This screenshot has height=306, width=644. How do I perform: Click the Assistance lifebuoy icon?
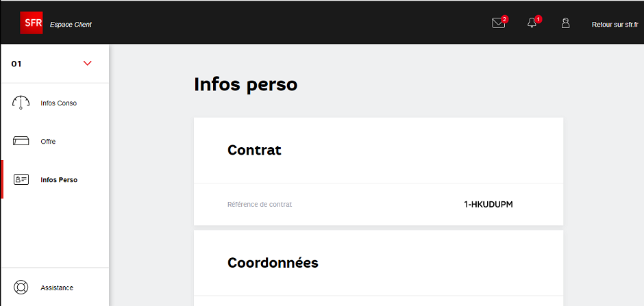21,288
